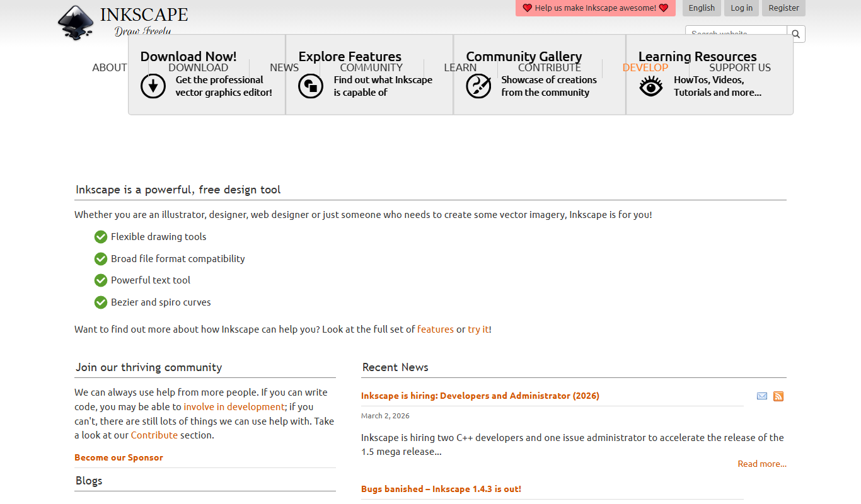Follow the features link

click(x=436, y=329)
